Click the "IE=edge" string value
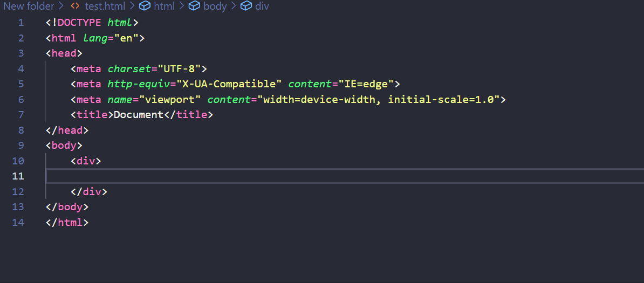Image resolution: width=644 pixels, height=283 pixels. (x=366, y=84)
